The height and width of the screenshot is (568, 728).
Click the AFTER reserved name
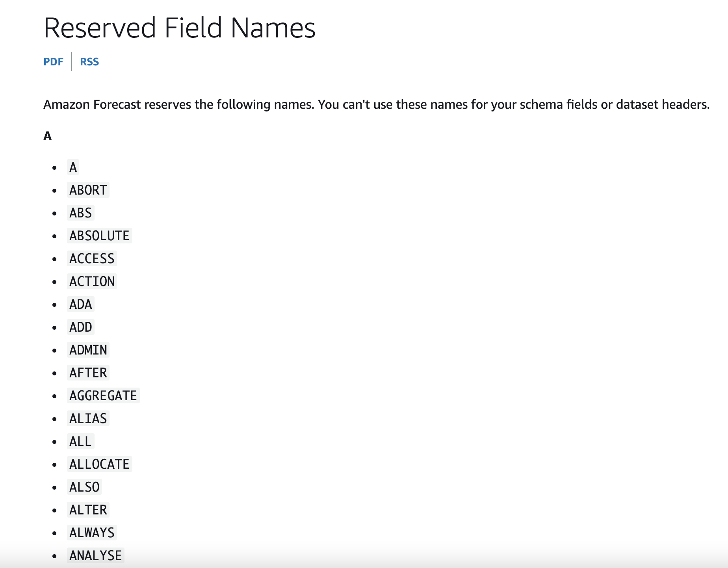coord(88,373)
